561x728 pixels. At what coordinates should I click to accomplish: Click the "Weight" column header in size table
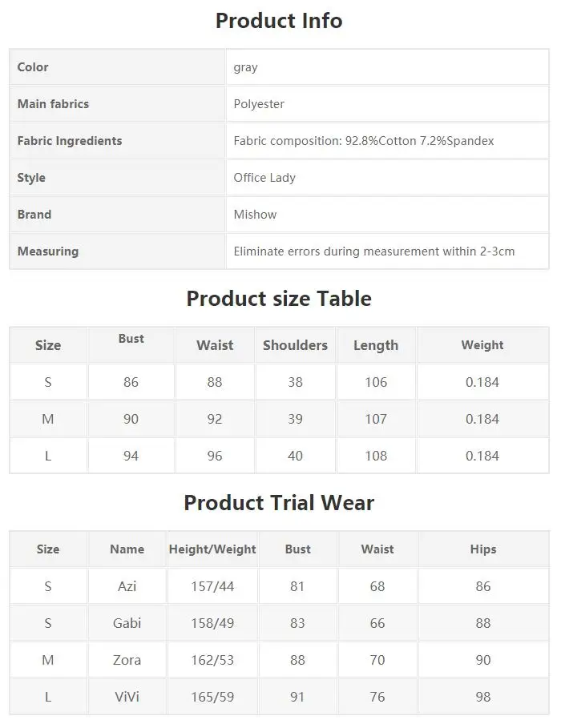point(482,345)
